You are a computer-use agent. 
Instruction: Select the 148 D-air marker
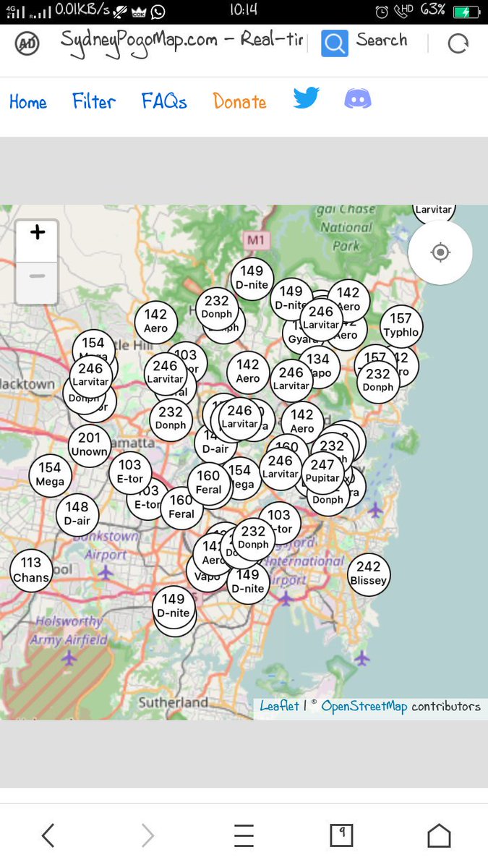point(77,514)
